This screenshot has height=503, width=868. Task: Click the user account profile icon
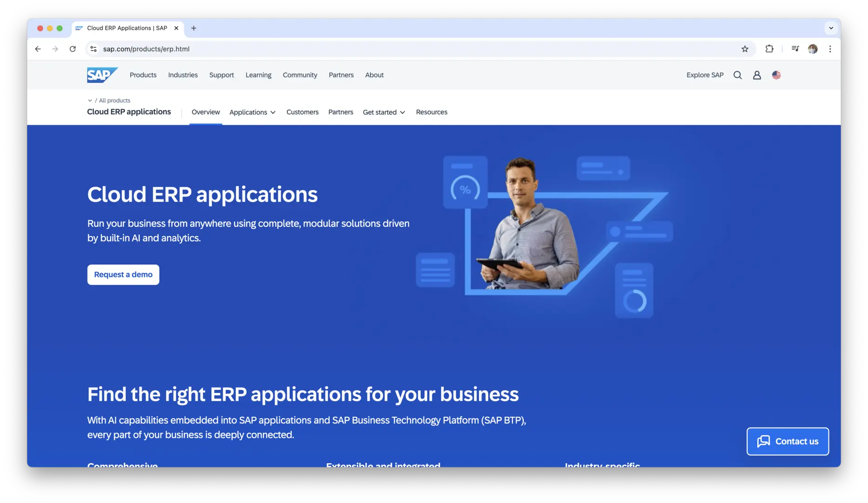tap(757, 75)
